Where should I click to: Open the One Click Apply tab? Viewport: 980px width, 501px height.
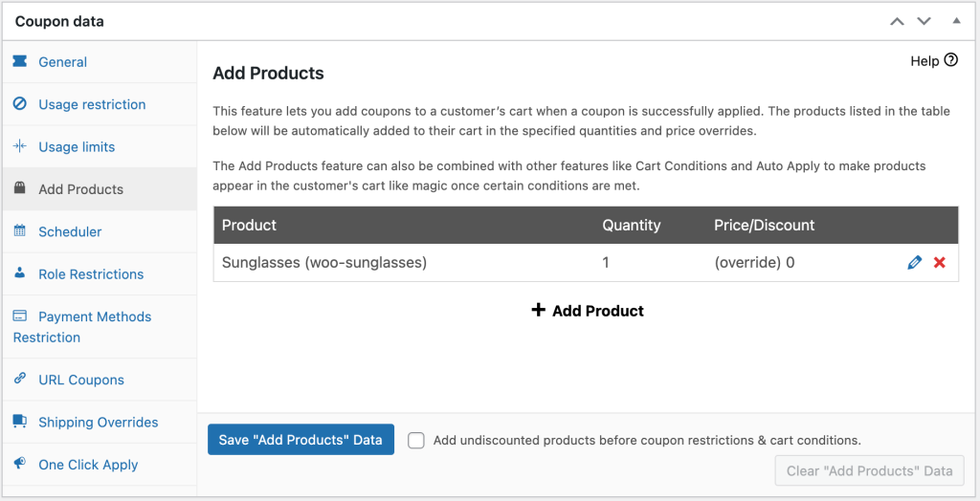click(88, 465)
